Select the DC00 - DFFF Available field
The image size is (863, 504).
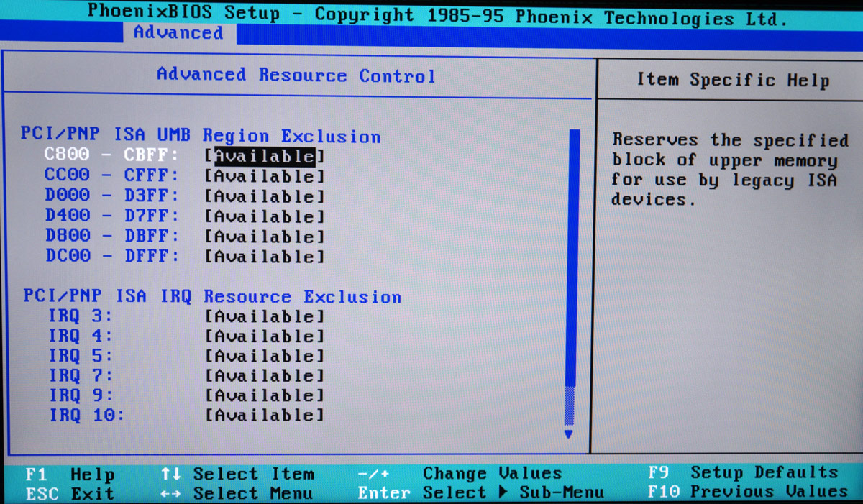click(x=264, y=257)
